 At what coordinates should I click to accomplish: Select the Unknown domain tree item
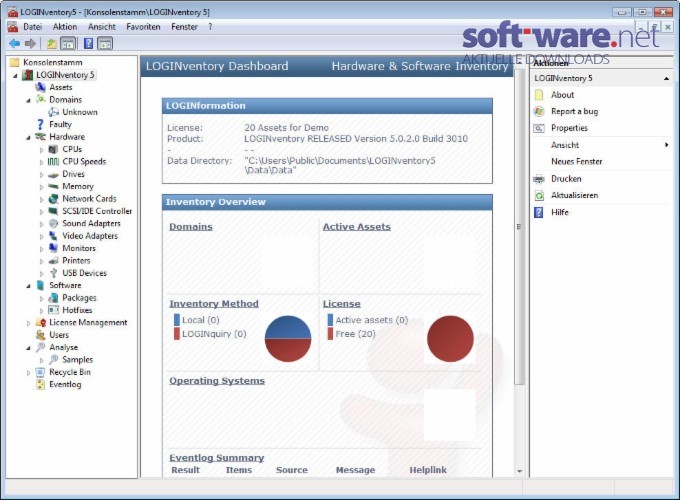tap(80, 112)
